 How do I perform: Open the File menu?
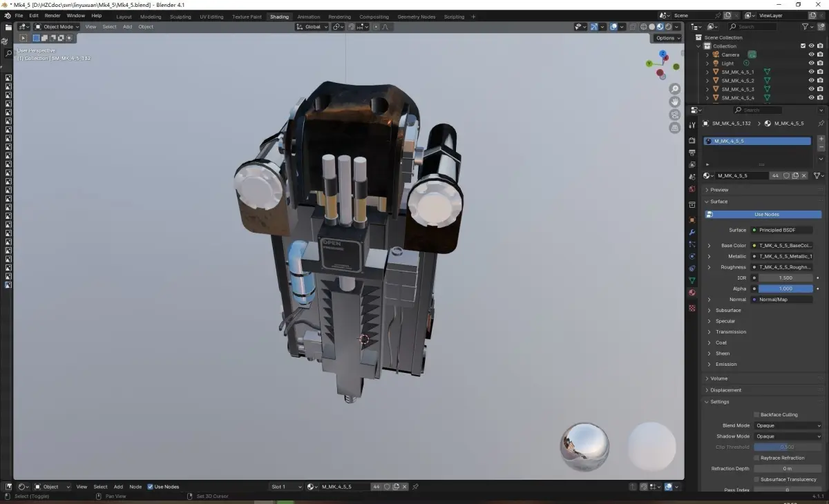[19, 15]
